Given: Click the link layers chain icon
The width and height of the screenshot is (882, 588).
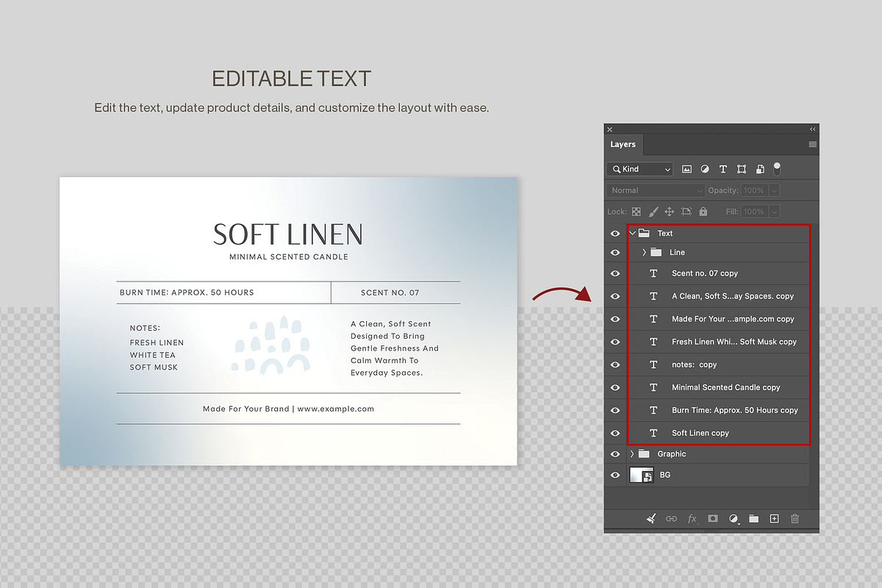Looking at the screenshot, I should (671, 518).
